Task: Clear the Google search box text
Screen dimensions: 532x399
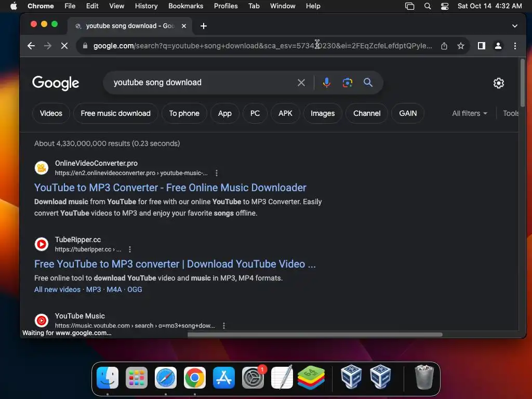Action: 301,83
